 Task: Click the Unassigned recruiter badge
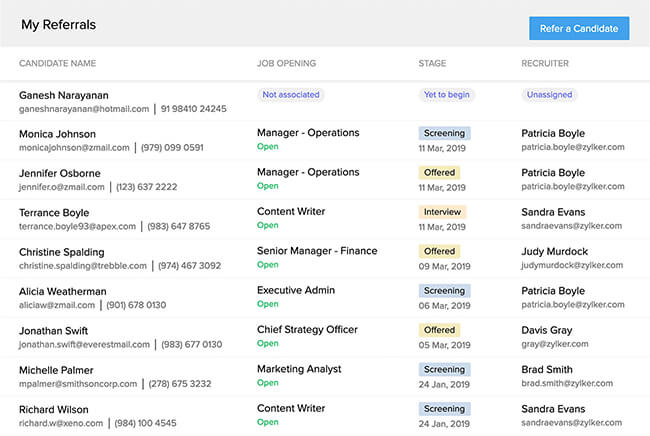(x=549, y=95)
